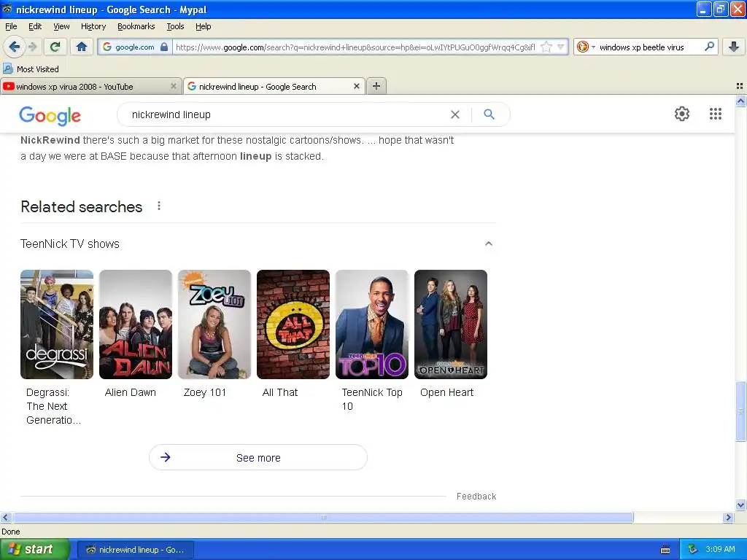Click the google.com site identity button
This screenshot has height=560, width=747.
point(135,47)
